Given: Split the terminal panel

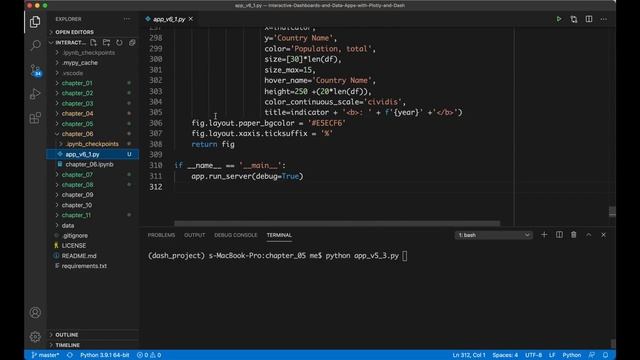Looking at the screenshot, I should click(x=559, y=235).
